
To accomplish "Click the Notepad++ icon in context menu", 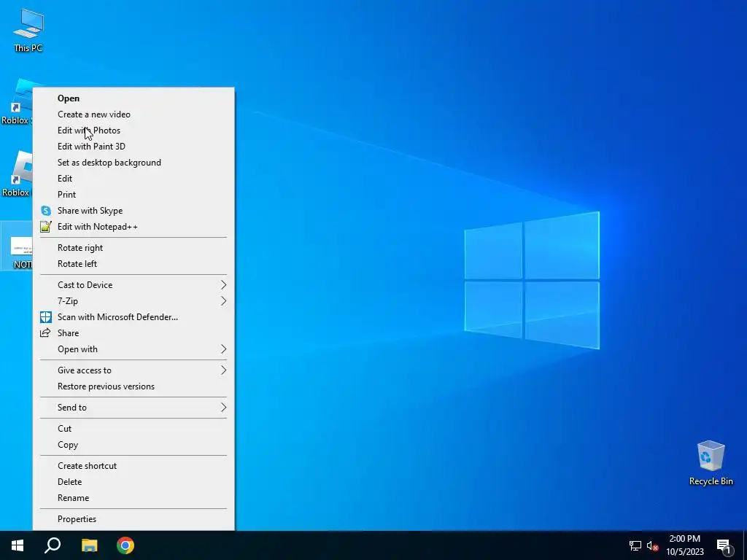I will [x=46, y=227].
